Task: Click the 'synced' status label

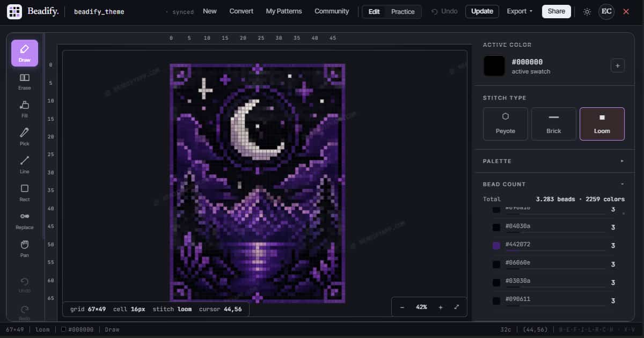Action: [180, 12]
